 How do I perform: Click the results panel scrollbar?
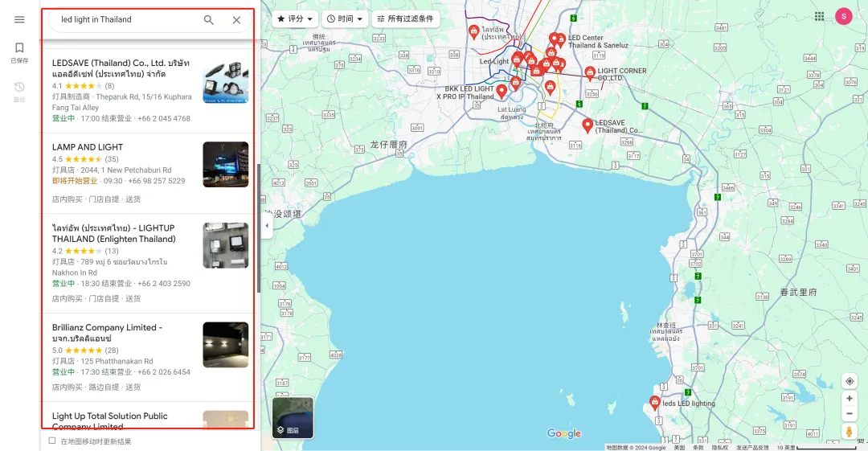259,229
